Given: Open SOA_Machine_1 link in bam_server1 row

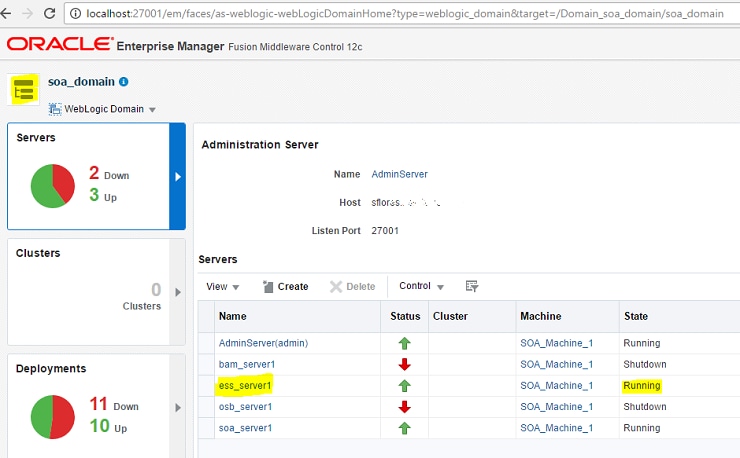Looking at the screenshot, I should point(556,365).
